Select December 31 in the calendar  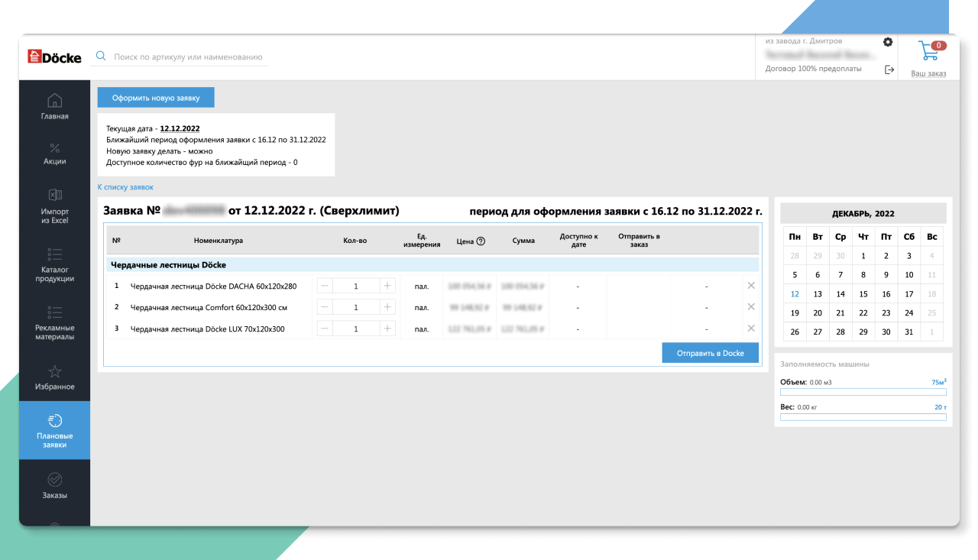coord(908,332)
